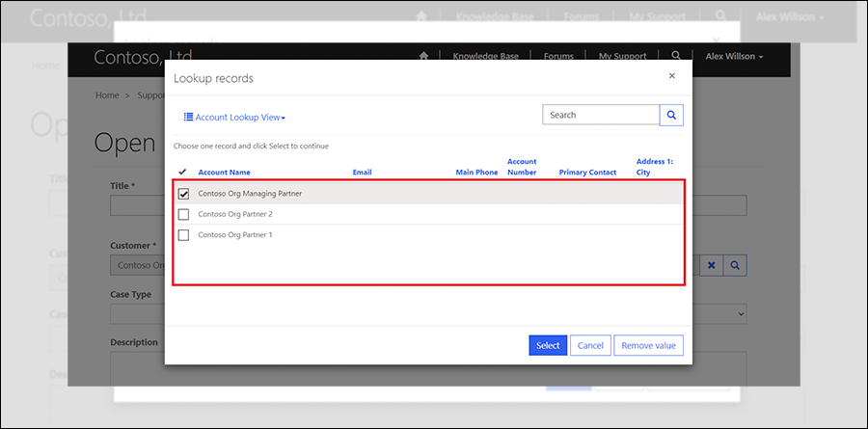Screen dimensions: 868x429
Task: Close the Lookup records dialog
Action: pyautogui.click(x=672, y=76)
